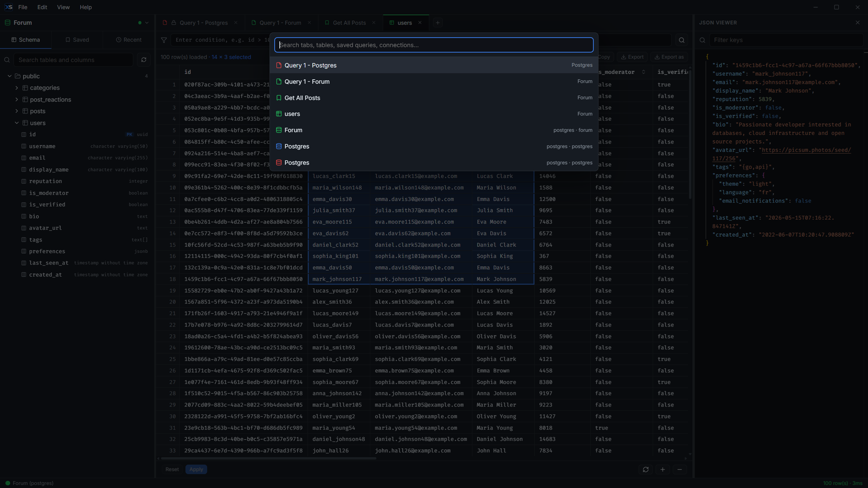868x488 pixels.
Task: Click the Apply button
Action: [196, 469]
